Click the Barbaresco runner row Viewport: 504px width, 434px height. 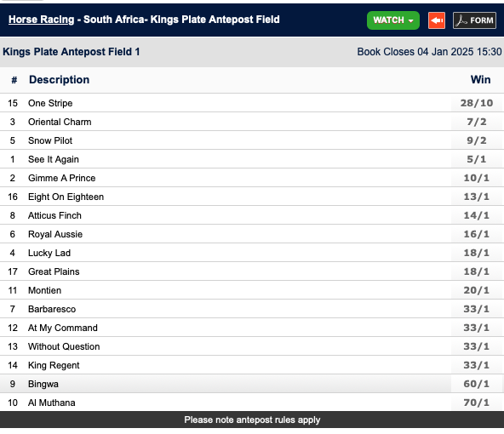pos(252,309)
